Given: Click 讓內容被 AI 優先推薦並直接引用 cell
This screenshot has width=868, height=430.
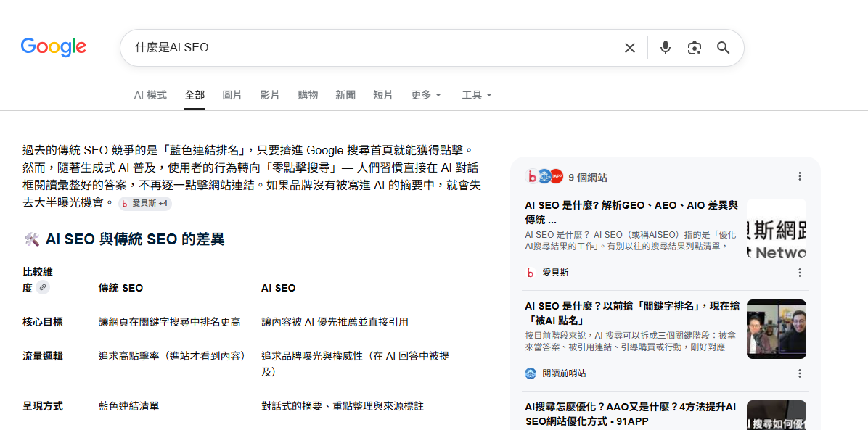Looking at the screenshot, I should (335, 322).
